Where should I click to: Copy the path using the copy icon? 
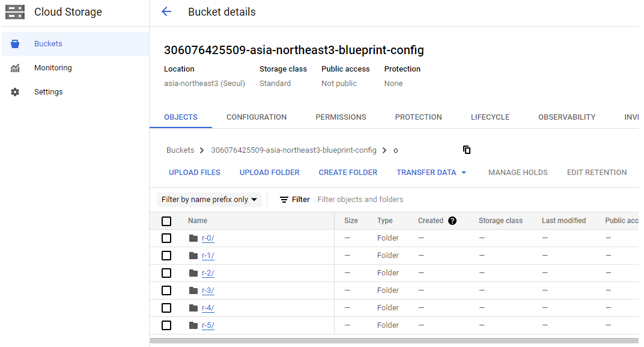point(467,150)
